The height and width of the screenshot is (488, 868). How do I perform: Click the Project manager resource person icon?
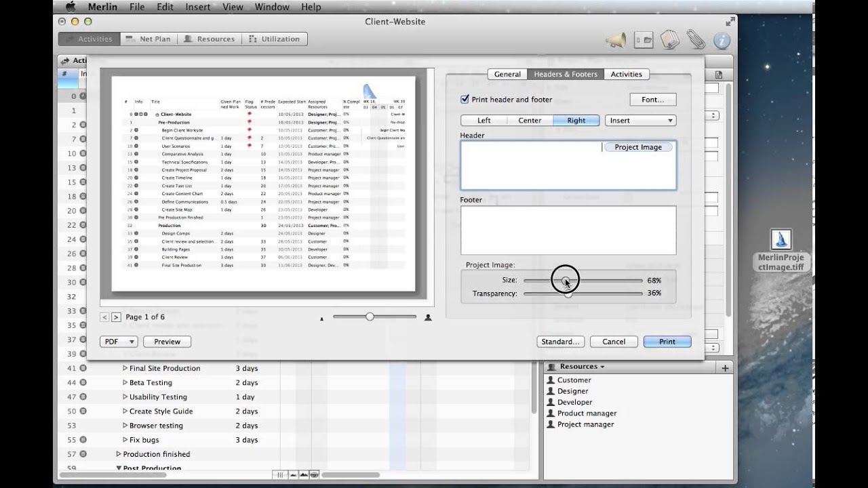tap(551, 424)
